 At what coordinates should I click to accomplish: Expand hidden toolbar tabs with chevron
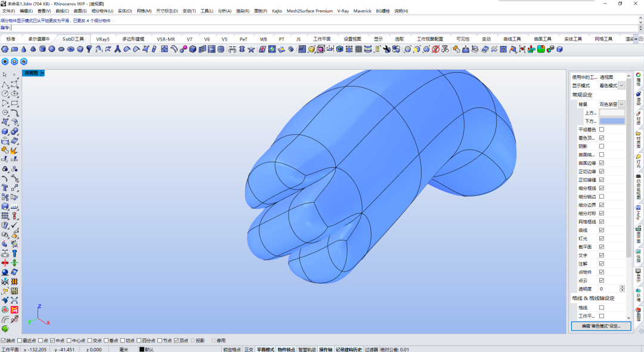(x=636, y=39)
